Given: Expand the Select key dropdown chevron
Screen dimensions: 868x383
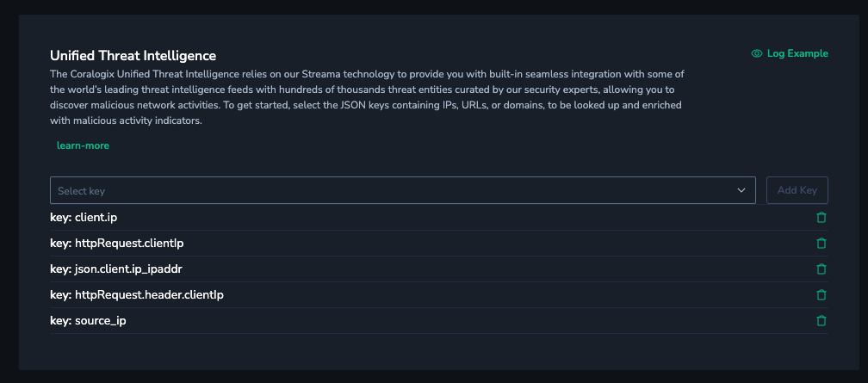Looking at the screenshot, I should pos(741,190).
